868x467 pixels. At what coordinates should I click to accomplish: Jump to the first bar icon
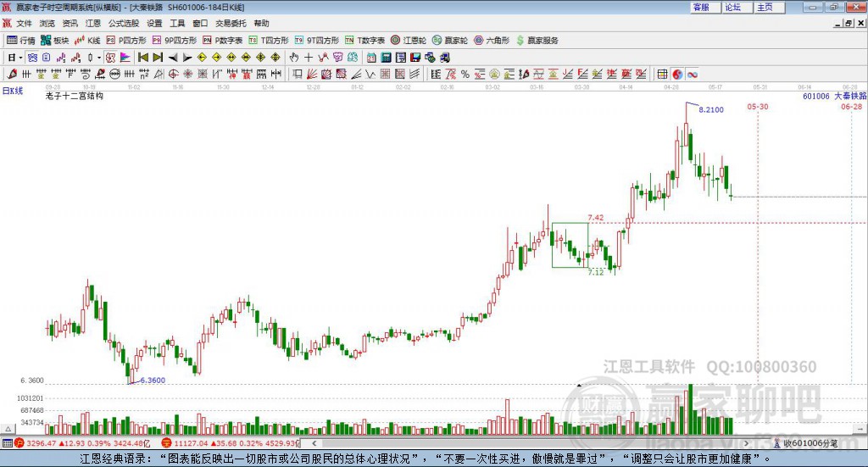point(142,58)
